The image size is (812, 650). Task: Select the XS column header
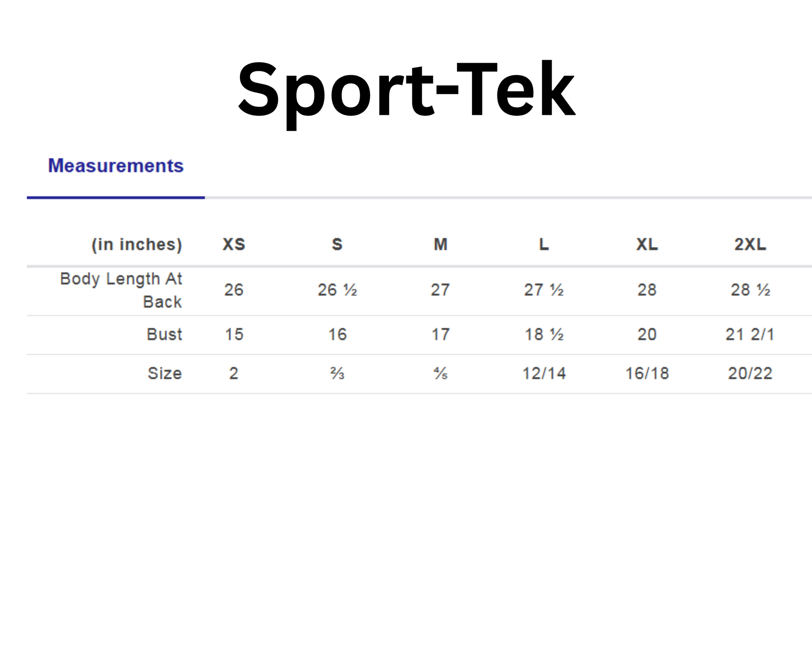234,245
